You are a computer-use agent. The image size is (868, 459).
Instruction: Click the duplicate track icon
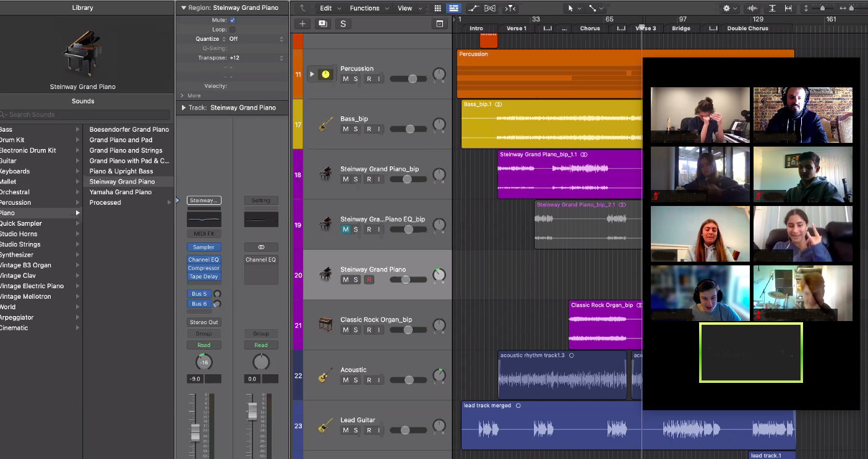pos(322,24)
